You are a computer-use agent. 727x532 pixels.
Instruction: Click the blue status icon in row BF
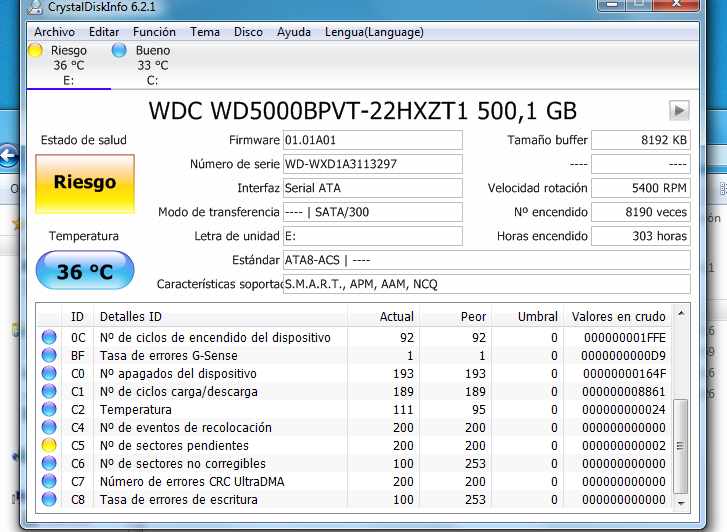[49, 355]
